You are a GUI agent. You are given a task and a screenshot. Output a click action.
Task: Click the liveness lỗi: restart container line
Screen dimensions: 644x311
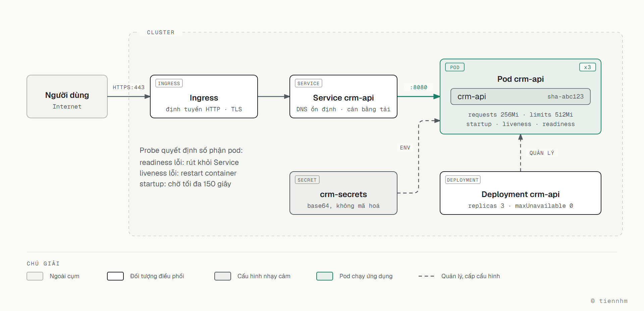tap(188, 173)
